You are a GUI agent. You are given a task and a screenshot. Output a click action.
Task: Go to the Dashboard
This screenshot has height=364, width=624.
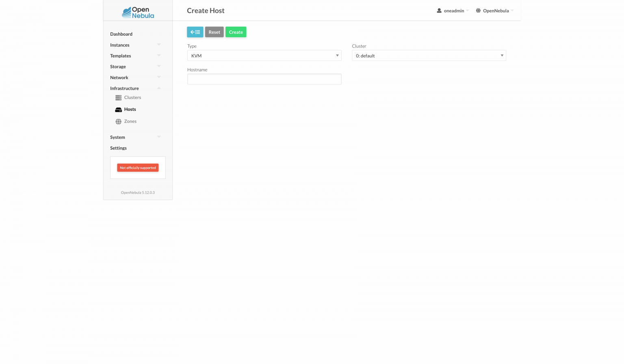121,34
